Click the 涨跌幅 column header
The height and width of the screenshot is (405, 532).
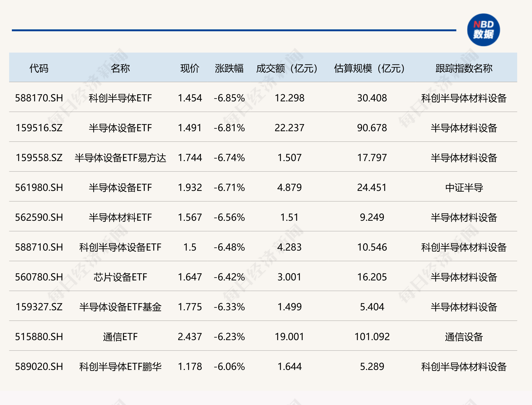tap(229, 68)
